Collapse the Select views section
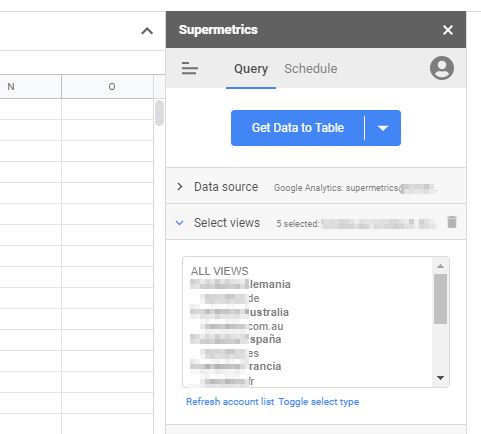481x434 pixels. pyautogui.click(x=180, y=223)
